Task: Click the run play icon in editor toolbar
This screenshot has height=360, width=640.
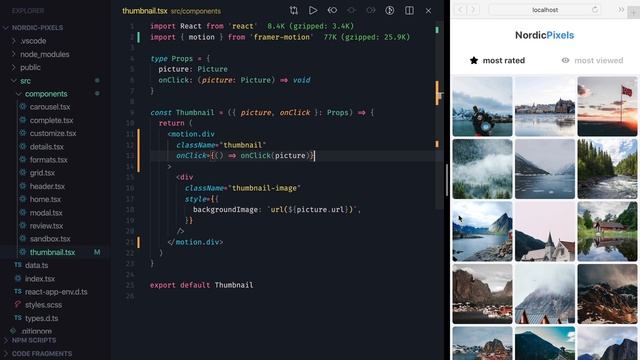Action: click(313, 10)
